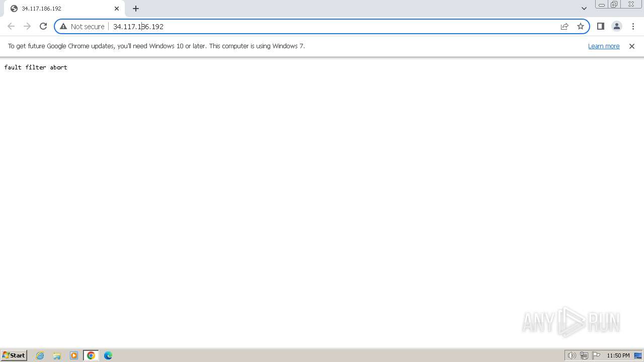644x362 pixels.
Task: Click the 11:50 PM taskbar clock
Action: (618, 355)
